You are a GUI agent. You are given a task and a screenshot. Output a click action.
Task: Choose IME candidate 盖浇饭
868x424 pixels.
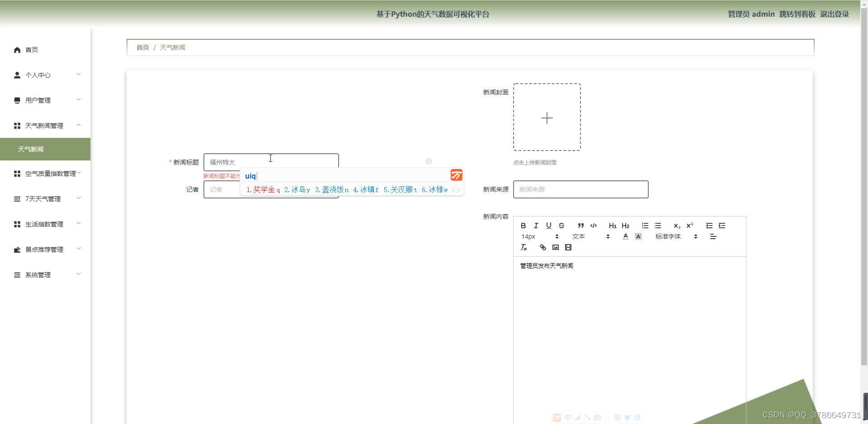click(x=332, y=190)
